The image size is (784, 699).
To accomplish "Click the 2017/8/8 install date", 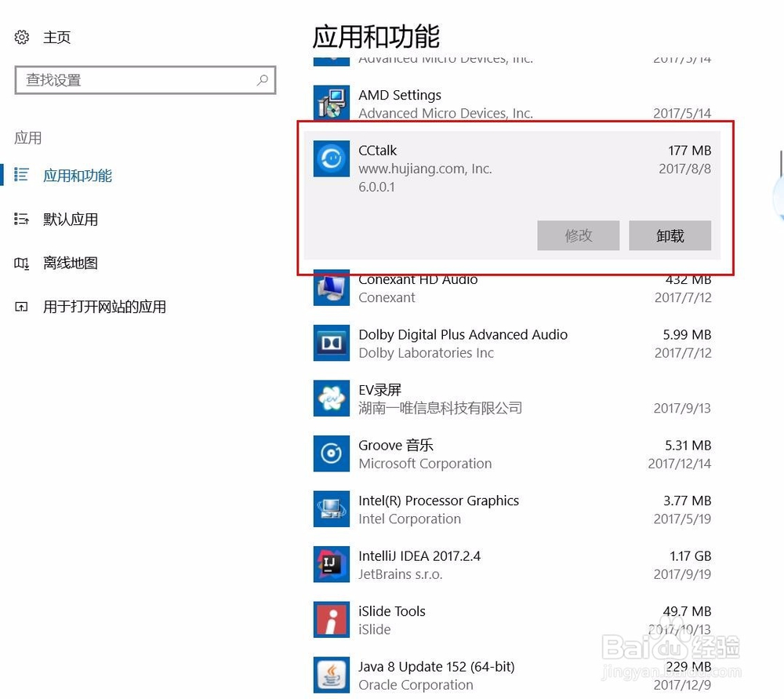I will click(x=684, y=169).
